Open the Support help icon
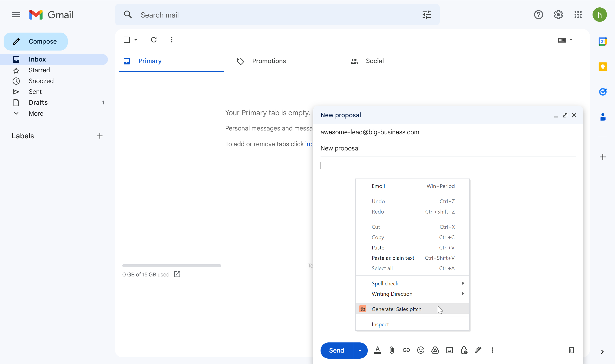 pyautogui.click(x=538, y=15)
